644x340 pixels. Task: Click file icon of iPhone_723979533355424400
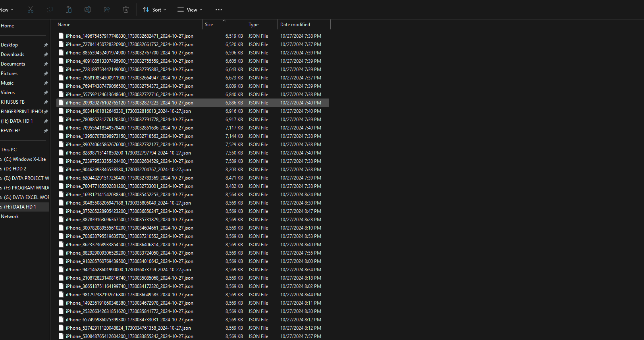coord(61,161)
